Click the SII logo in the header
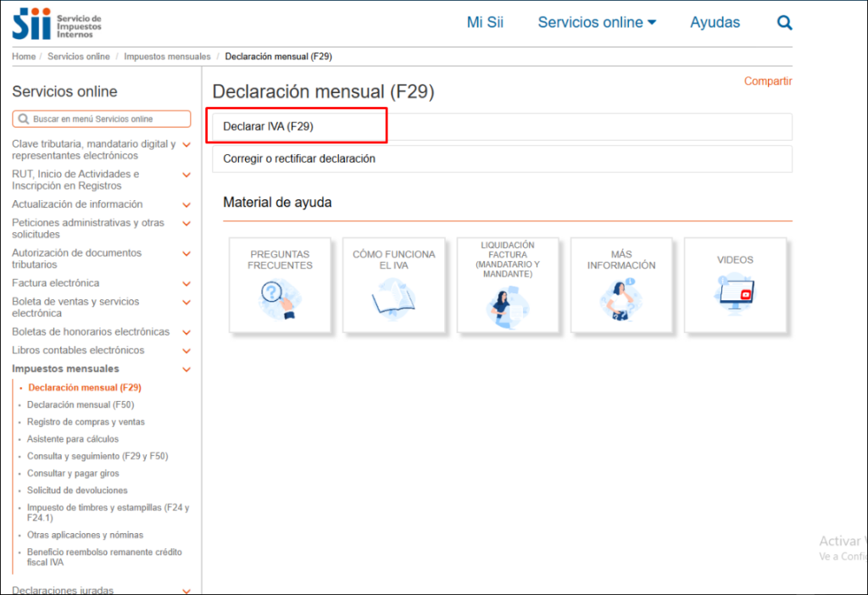 point(57,24)
